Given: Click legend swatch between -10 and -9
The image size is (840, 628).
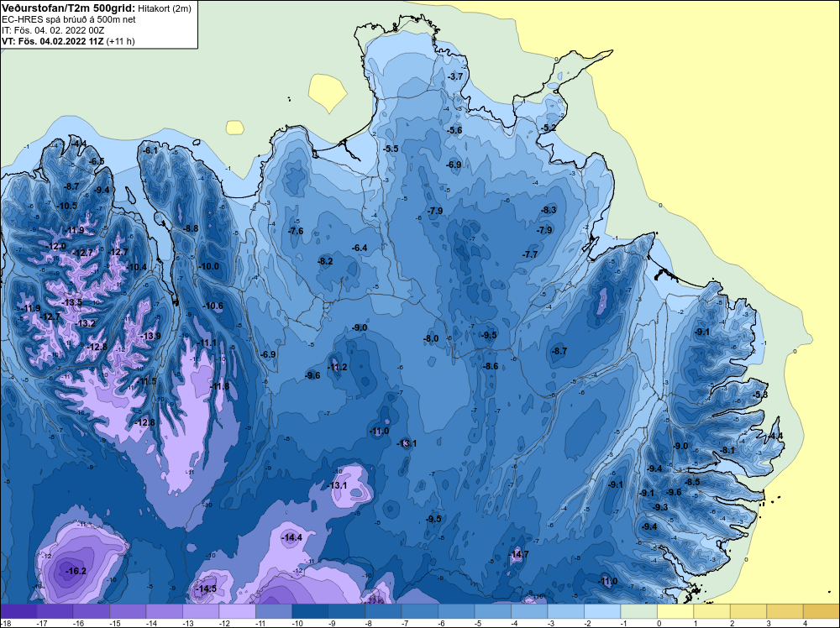Looking at the screenshot, I should coord(310,611).
